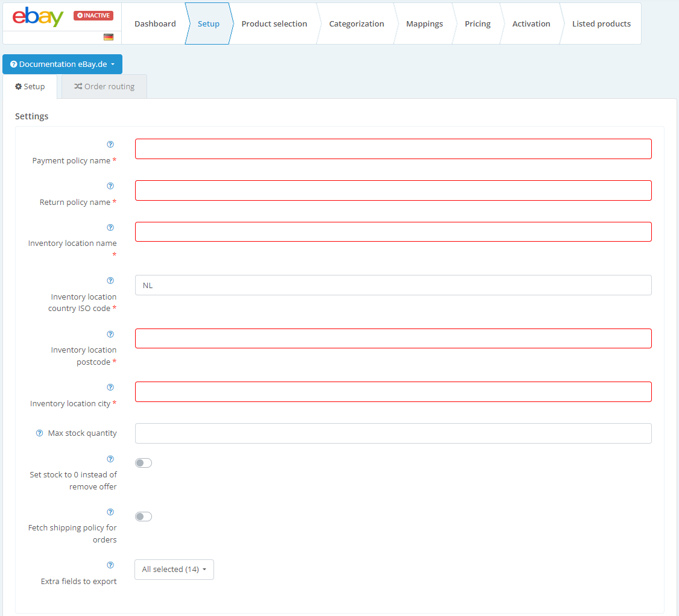The height and width of the screenshot is (616, 679).
Task: Click help icon above Inventory location postcode
Action: 110,335
